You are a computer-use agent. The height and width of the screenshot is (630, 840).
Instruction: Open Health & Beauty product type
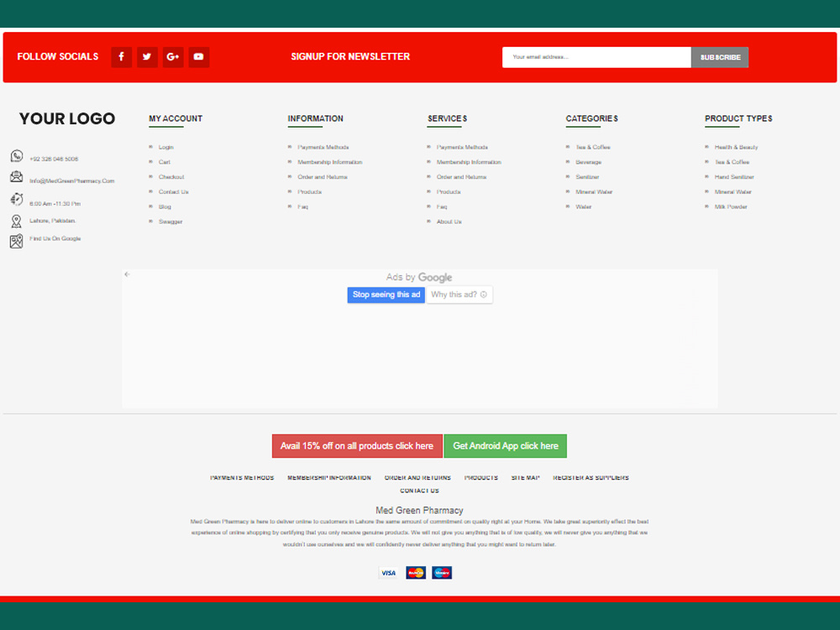click(x=736, y=147)
